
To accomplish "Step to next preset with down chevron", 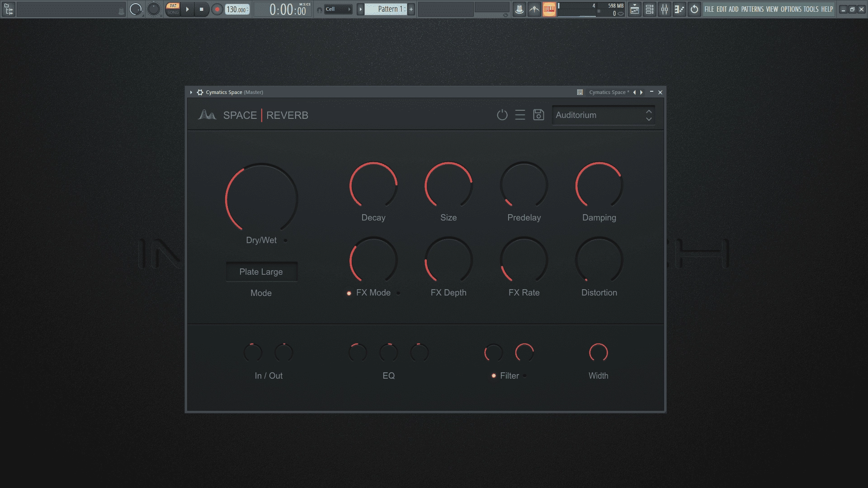I will [x=649, y=119].
